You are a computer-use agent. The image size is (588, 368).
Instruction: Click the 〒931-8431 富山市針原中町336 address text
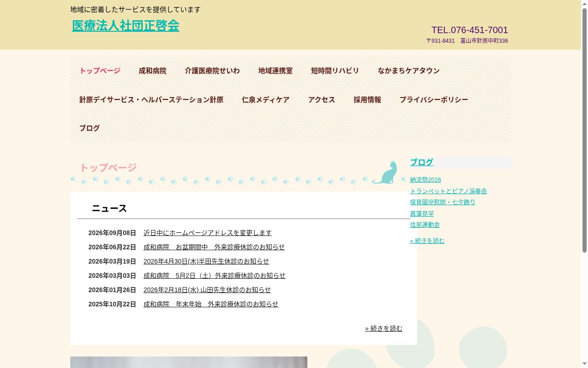pos(467,41)
